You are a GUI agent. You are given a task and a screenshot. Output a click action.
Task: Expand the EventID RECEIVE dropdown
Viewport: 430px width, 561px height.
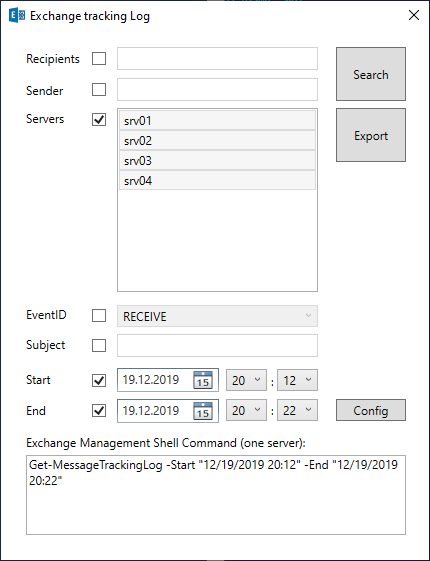pos(217,316)
